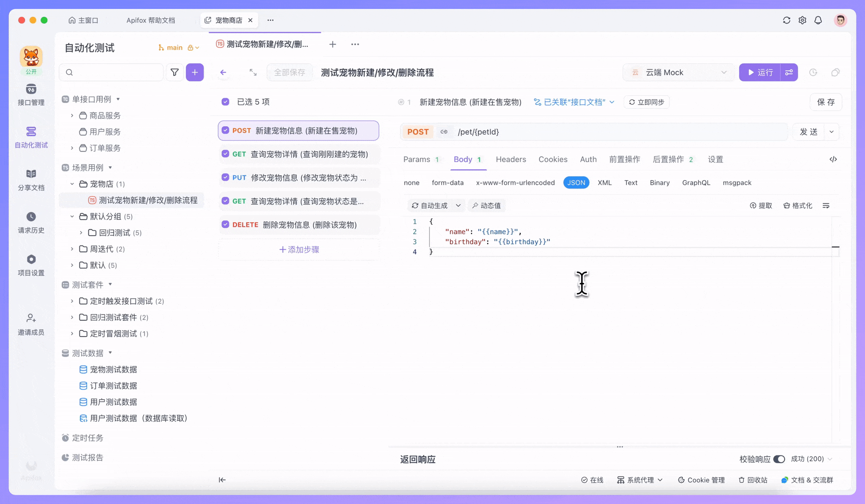This screenshot has width=865, height=504.
Task: Open the 分享文档 panel
Action: tap(31, 179)
